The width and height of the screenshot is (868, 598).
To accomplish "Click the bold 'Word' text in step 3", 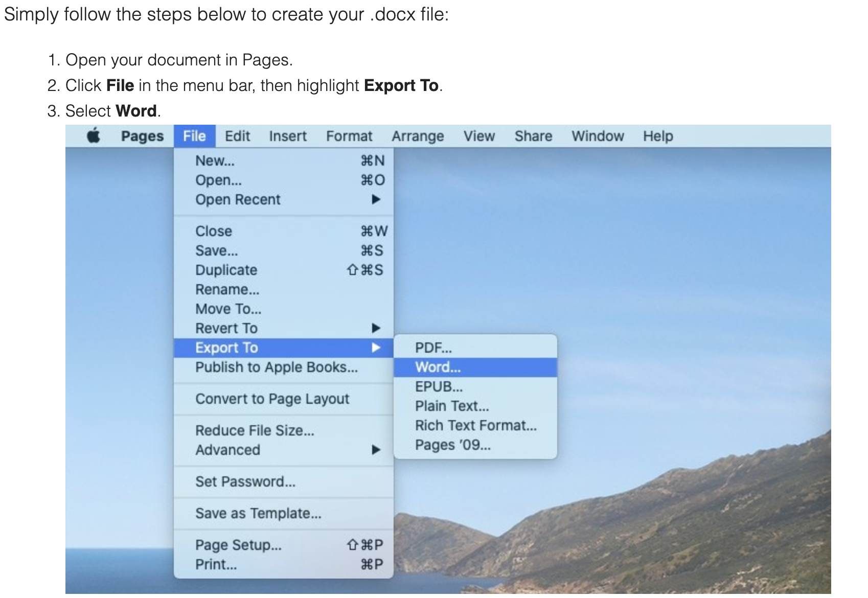I will (x=136, y=111).
